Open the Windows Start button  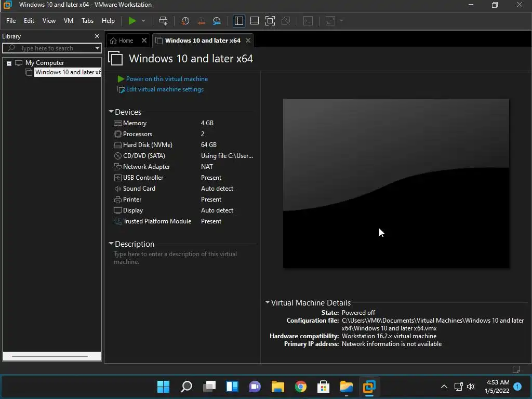point(163,387)
